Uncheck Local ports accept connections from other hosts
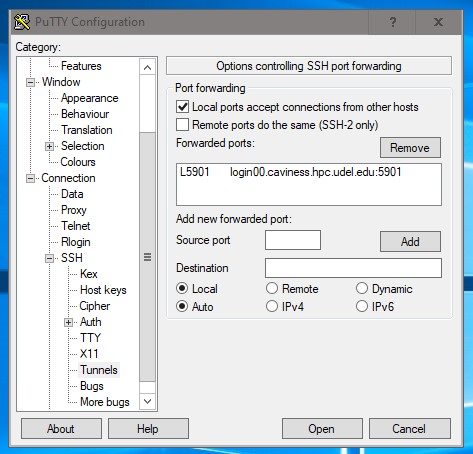 [182, 107]
